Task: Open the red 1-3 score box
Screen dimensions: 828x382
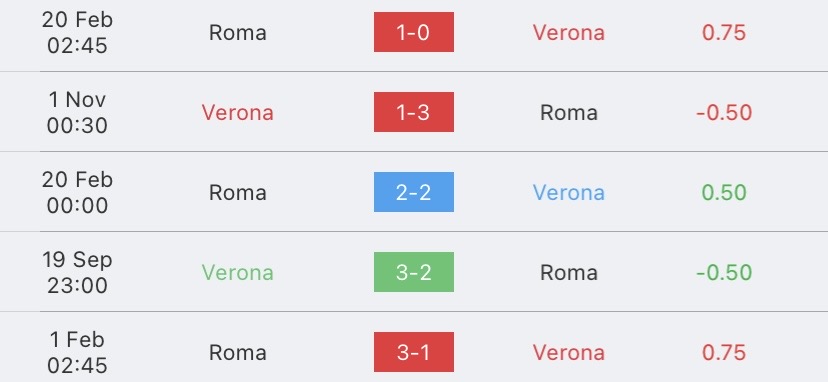Action: pyautogui.click(x=413, y=112)
